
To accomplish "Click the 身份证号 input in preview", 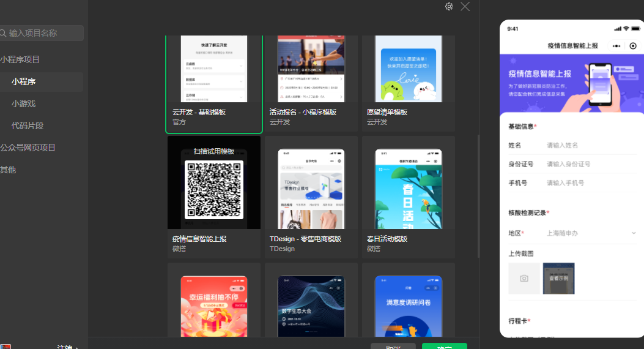I will (591, 164).
